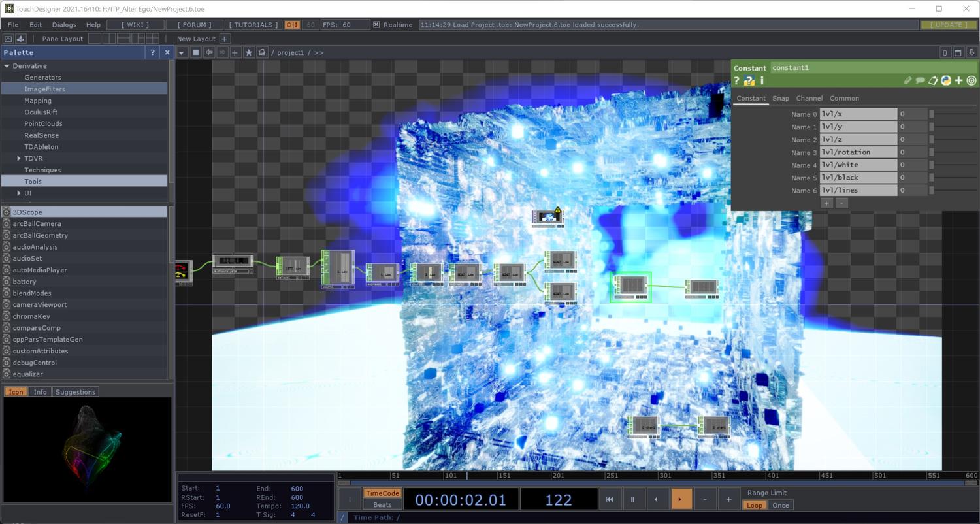
Task: Toggle the Realtime checkbox
Action: coord(376,25)
